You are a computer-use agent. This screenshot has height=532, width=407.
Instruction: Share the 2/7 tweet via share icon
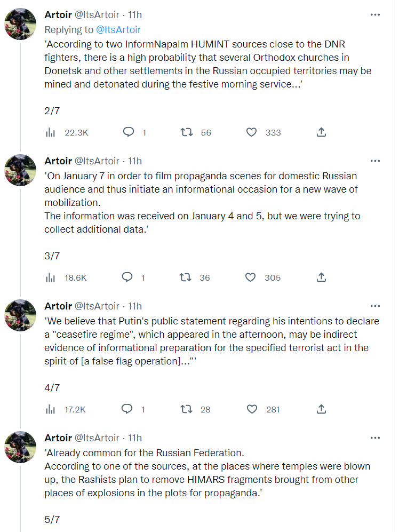(321, 132)
